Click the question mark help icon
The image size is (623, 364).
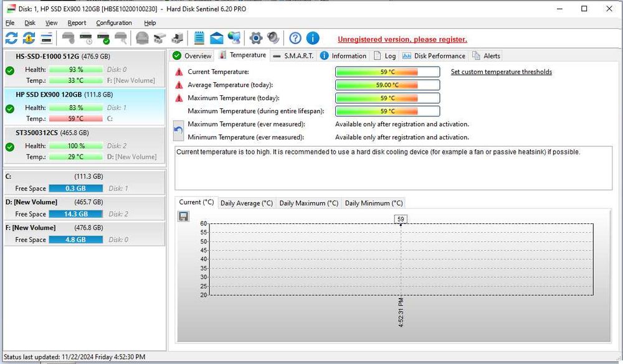[295, 38]
